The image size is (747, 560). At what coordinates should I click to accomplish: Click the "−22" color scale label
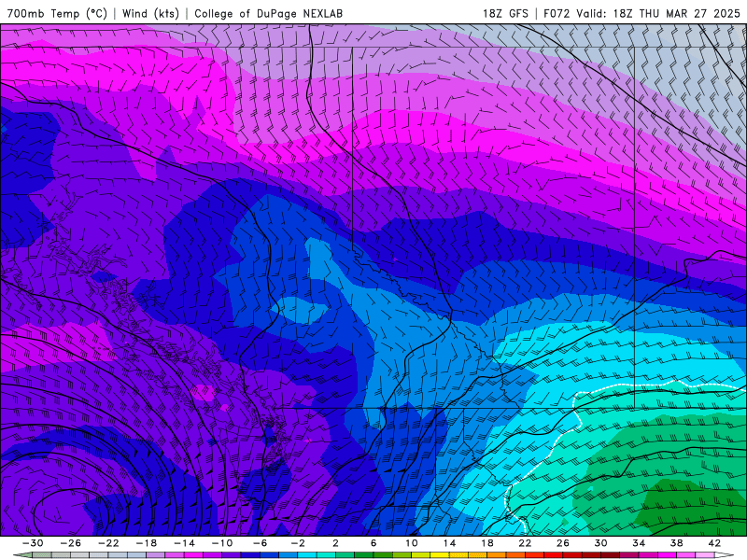tap(108, 543)
